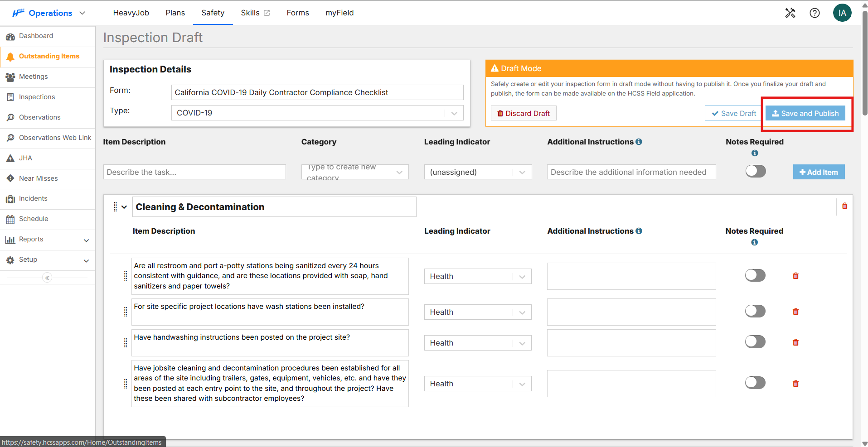This screenshot has height=447, width=868.
Task: Click the Describe the task input field
Action: [x=194, y=172]
